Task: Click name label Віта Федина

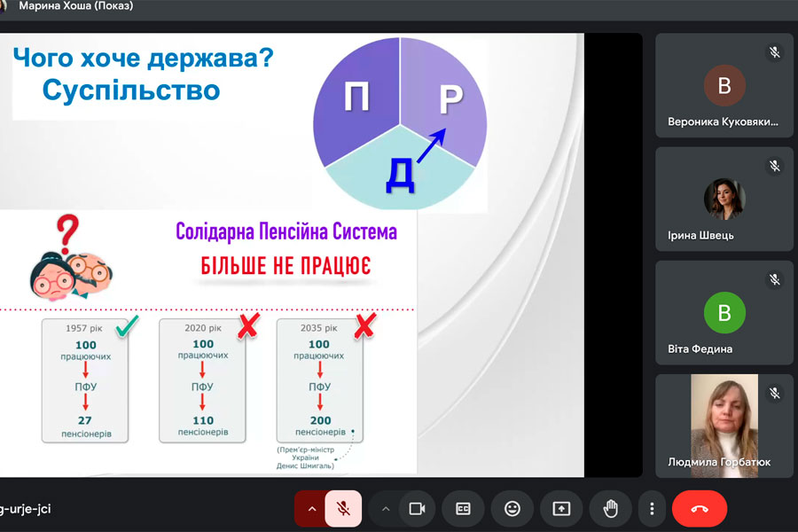Action: tap(700, 349)
